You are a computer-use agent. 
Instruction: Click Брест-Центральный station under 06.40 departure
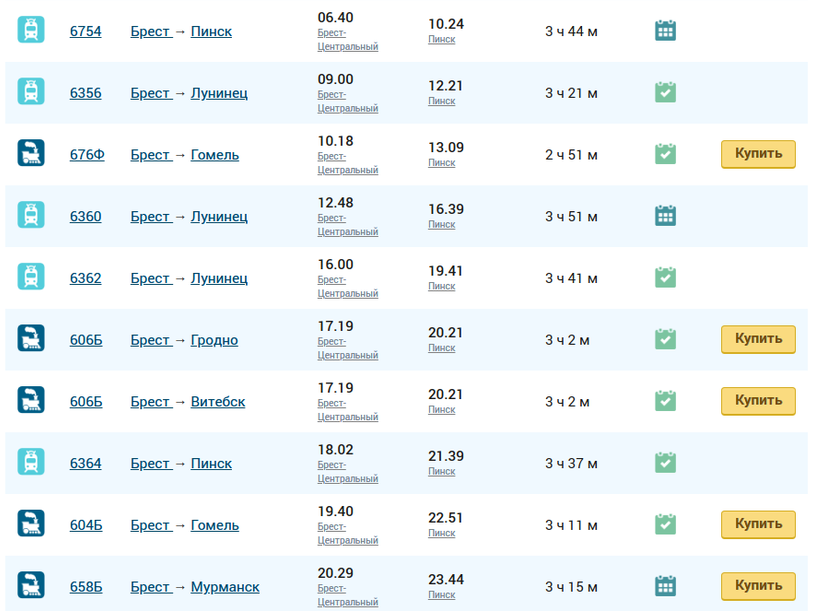point(347,40)
